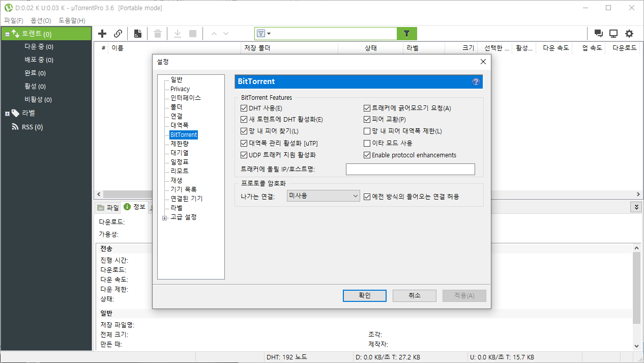Open the chat bubbles toolbar icon
The height and width of the screenshot is (363, 644).
(x=599, y=34)
